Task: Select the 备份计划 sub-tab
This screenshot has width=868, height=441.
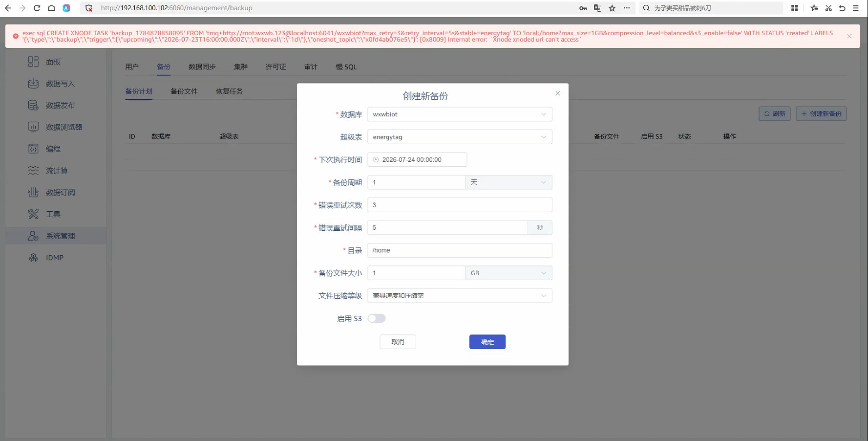Action: (139, 91)
